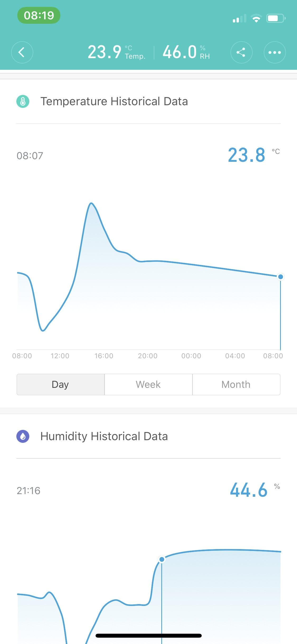Viewport: 297px width, 644px height.
Task: Open the share icon
Action: (x=241, y=52)
